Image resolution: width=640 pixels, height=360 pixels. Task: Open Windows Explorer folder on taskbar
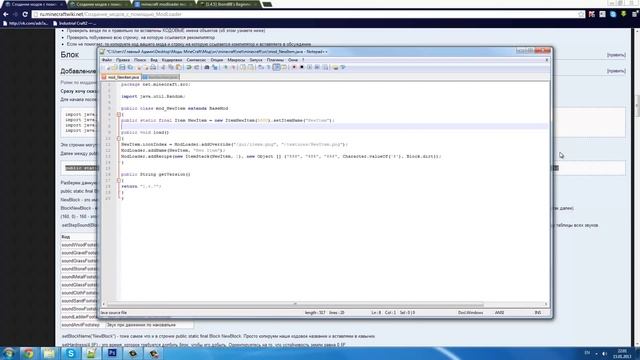tap(49, 353)
